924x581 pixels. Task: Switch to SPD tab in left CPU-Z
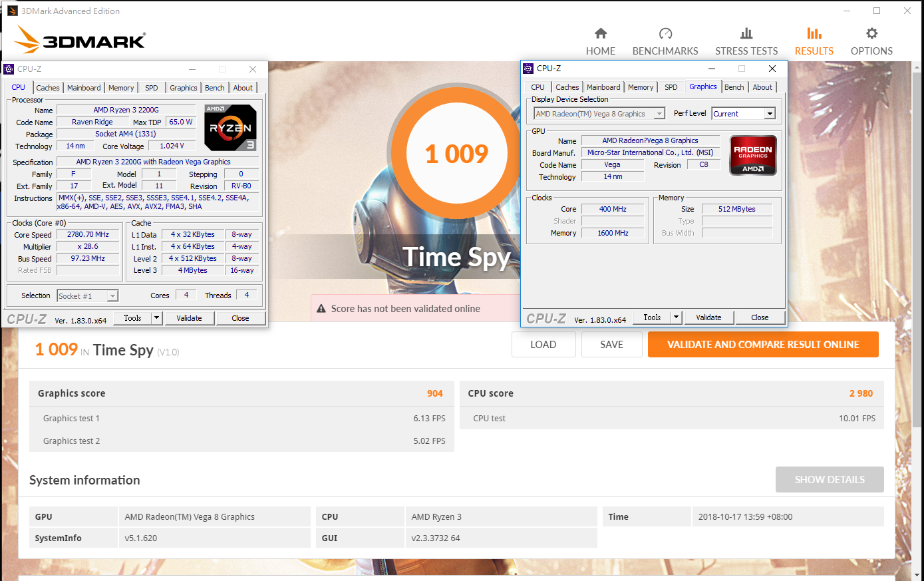pyautogui.click(x=152, y=88)
